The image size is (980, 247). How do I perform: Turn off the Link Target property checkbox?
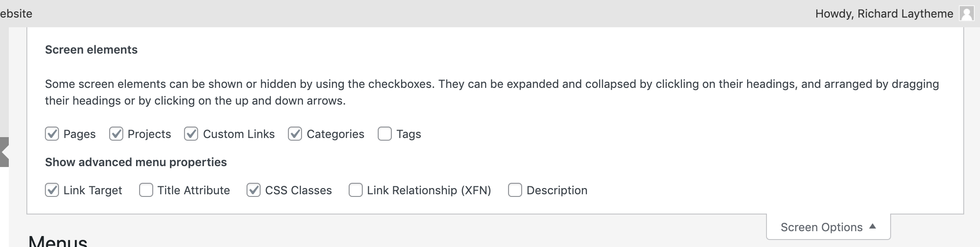[x=52, y=190]
